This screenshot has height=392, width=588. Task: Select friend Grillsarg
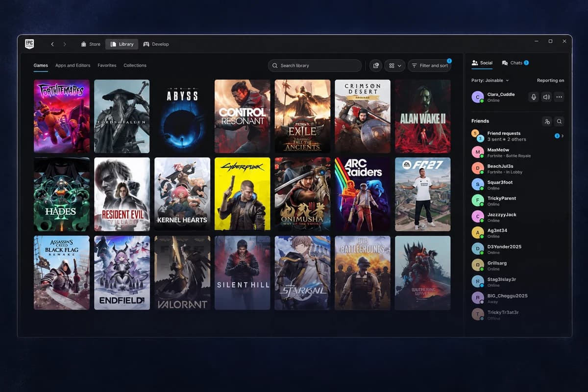517,266
